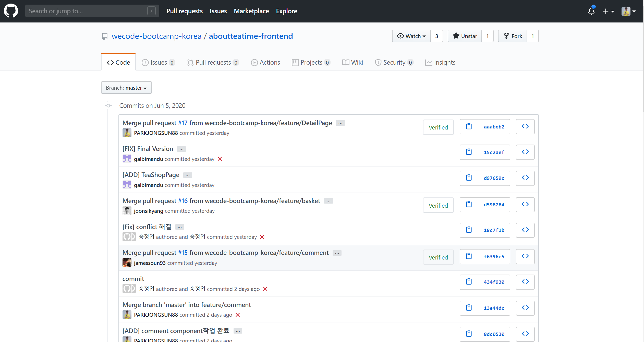Open the wecode-bootcamp-korea organization link
This screenshot has width=644, height=342.
point(157,36)
